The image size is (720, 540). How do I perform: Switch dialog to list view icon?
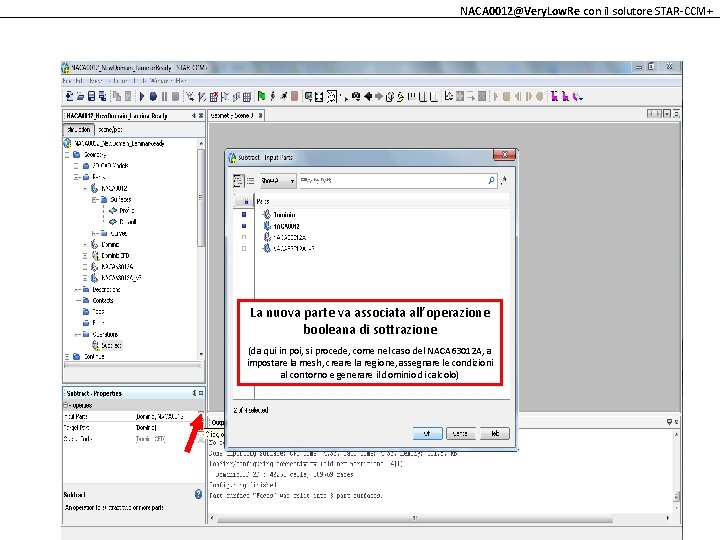[250, 181]
